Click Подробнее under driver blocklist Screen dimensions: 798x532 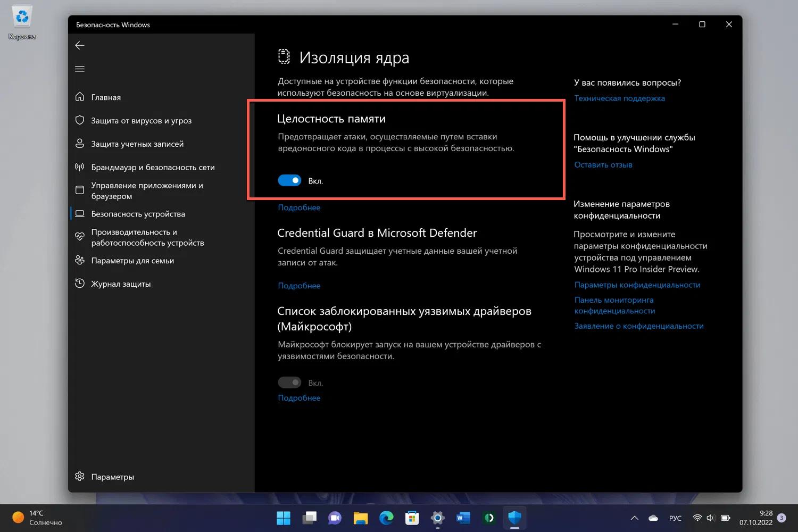[x=299, y=398]
